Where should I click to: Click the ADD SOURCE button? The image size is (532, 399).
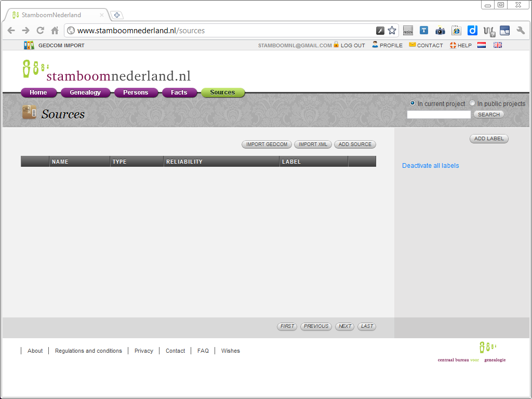pos(355,144)
